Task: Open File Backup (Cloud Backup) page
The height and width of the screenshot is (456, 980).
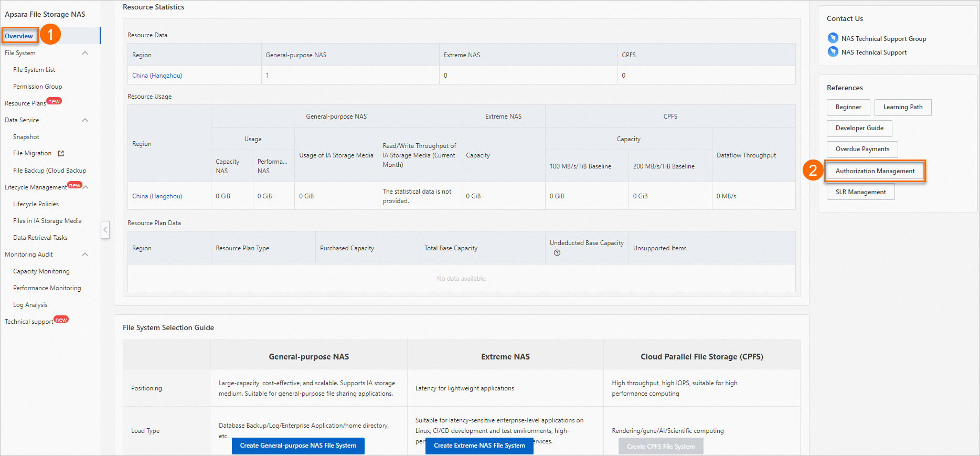Action: pyautogui.click(x=50, y=171)
